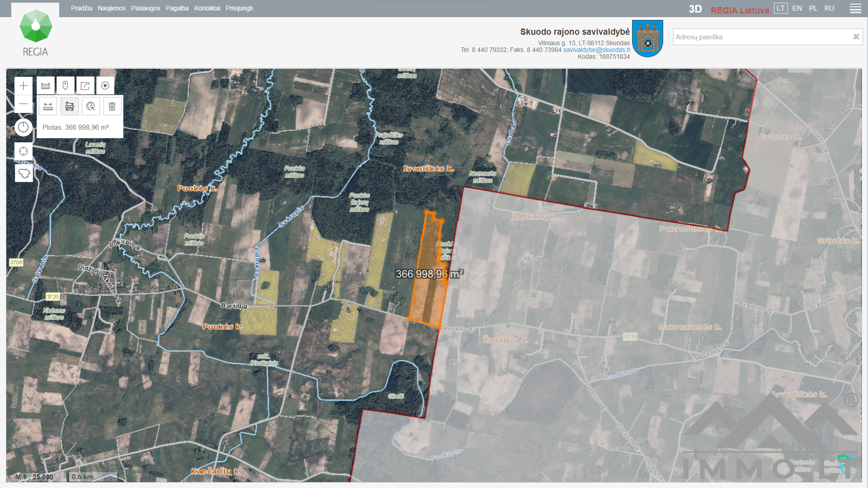
Task: Click the Pabradumės k. label near red border
Action: click(689, 229)
